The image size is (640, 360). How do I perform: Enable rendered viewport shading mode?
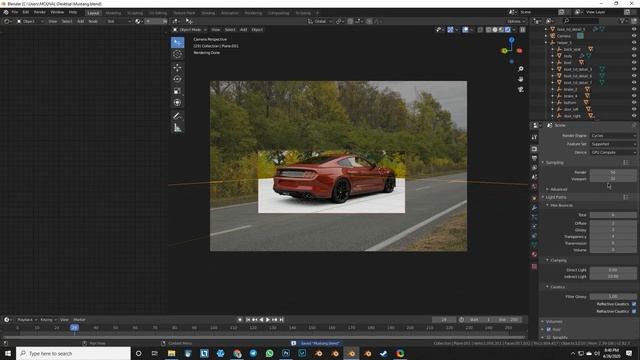click(508, 30)
